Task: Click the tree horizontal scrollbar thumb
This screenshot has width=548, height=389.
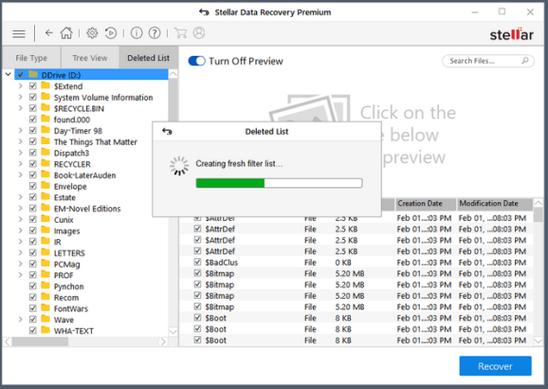Action: click(x=40, y=341)
